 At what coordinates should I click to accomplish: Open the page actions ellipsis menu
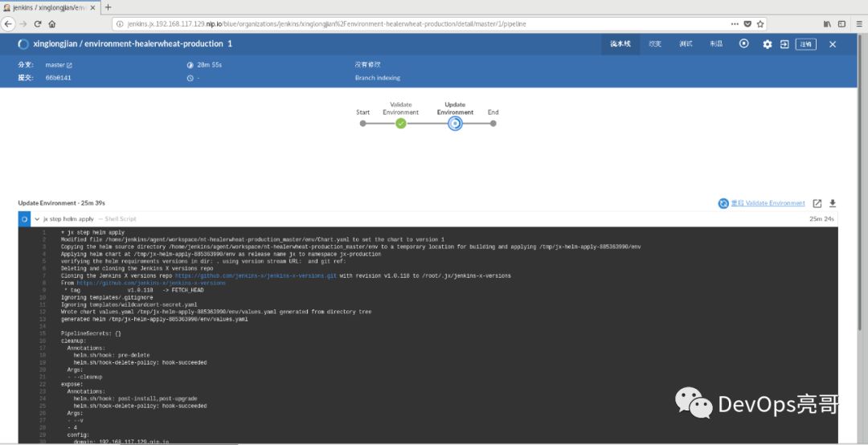point(735,24)
